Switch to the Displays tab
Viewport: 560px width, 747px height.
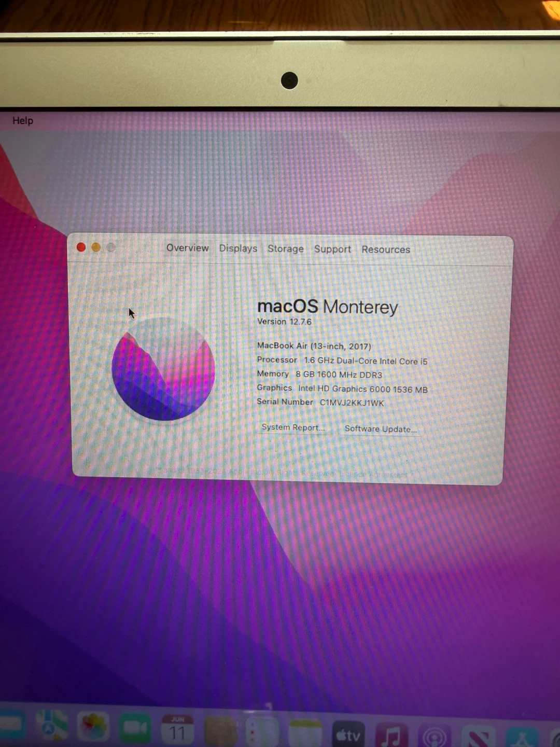pyautogui.click(x=238, y=248)
